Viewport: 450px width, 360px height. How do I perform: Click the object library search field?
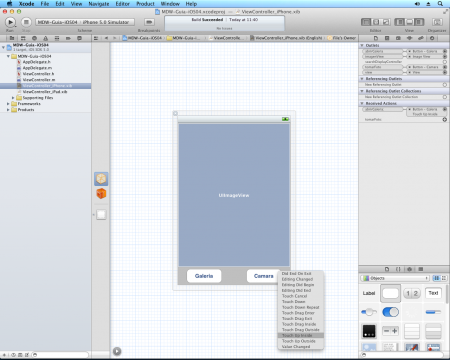[402, 355]
